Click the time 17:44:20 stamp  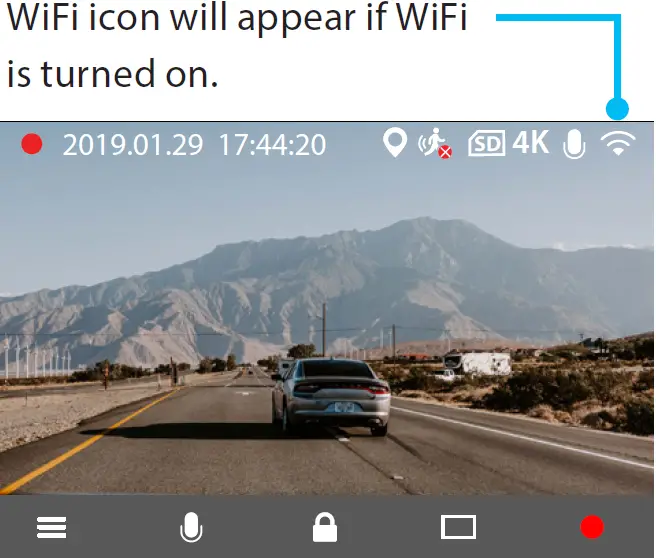[x=272, y=145]
